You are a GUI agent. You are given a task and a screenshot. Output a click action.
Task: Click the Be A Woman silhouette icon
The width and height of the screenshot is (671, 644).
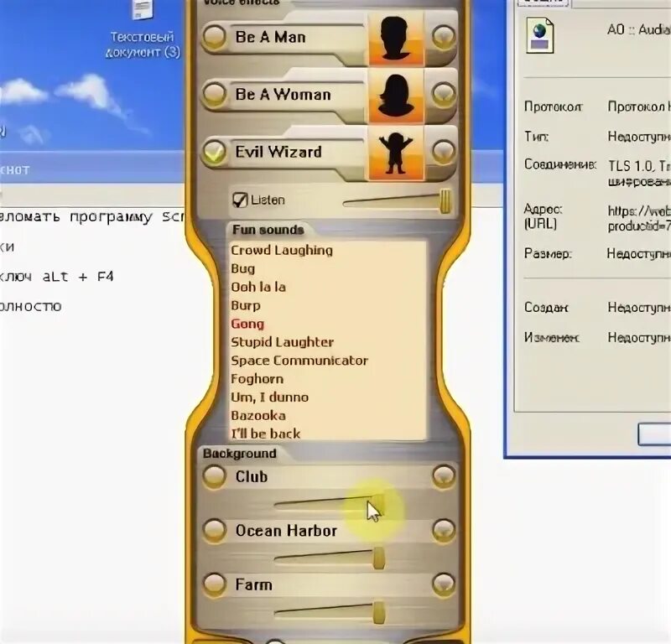tap(396, 96)
